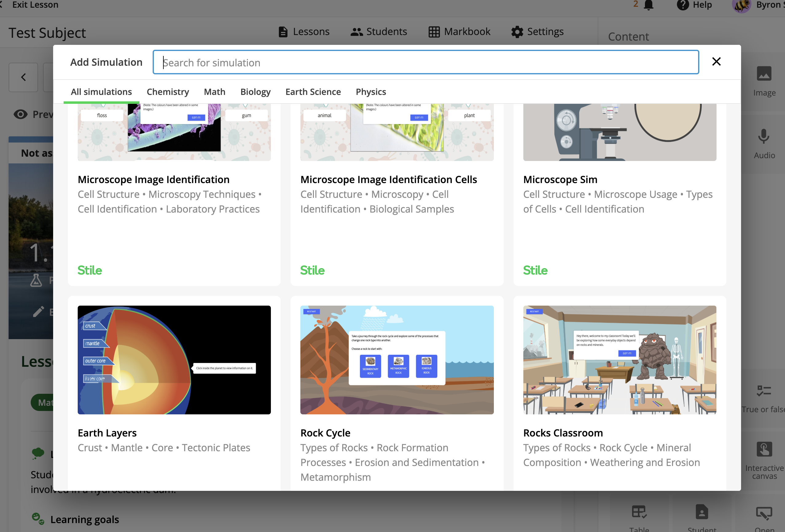This screenshot has height=532, width=785.
Task: Click Exit Lesson link
Action: pos(35,5)
